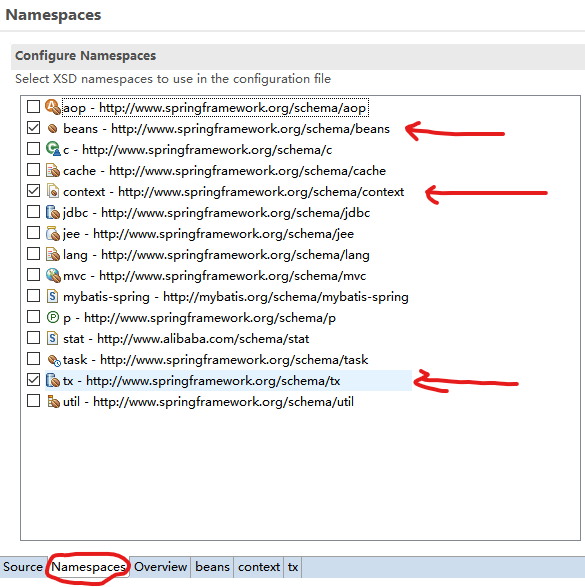Image resolution: width=585 pixels, height=587 pixels.
Task: Switch to the Source tab
Action: [x=23, y=567]
